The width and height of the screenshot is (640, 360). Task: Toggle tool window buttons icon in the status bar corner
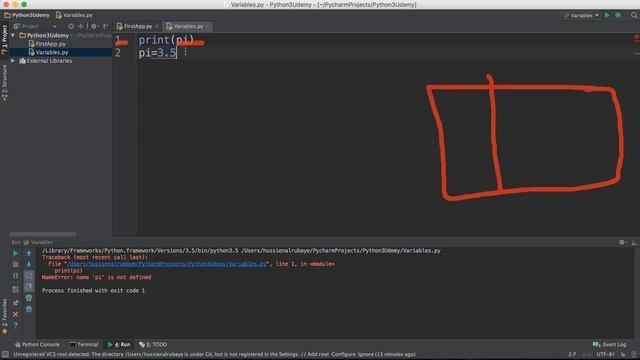(x=5, y=354)
